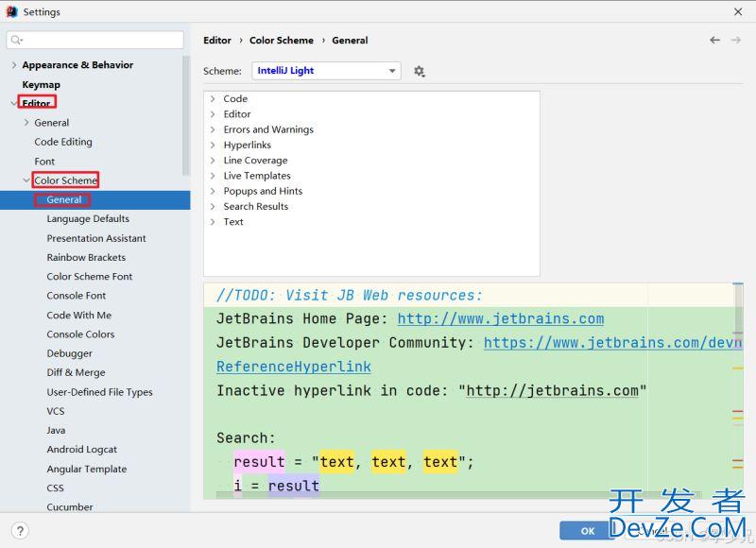756x548 pixels.
Task: Expand the Code category chevron
Action: [x=213, y=99]
